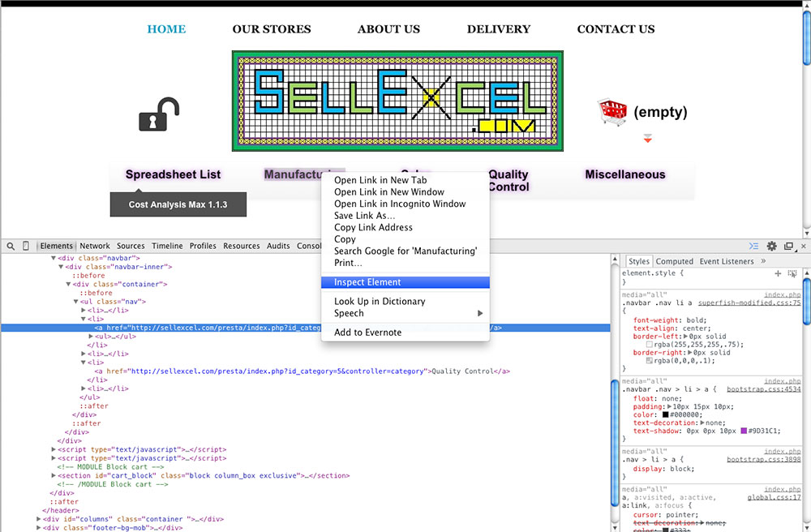
Task: Open the Profiles tab
Action: [x=203, y=246]
